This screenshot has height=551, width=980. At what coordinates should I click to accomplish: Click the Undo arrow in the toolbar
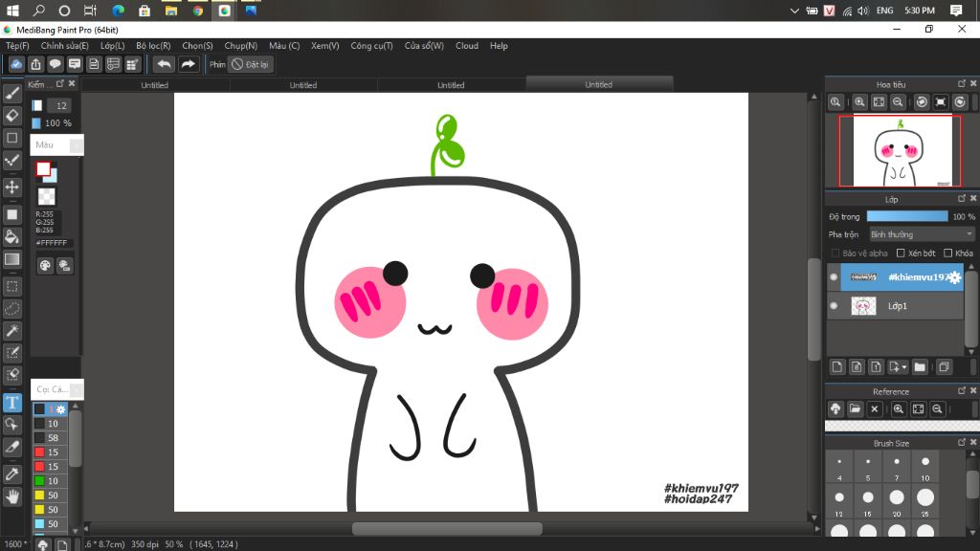point(164,64)
